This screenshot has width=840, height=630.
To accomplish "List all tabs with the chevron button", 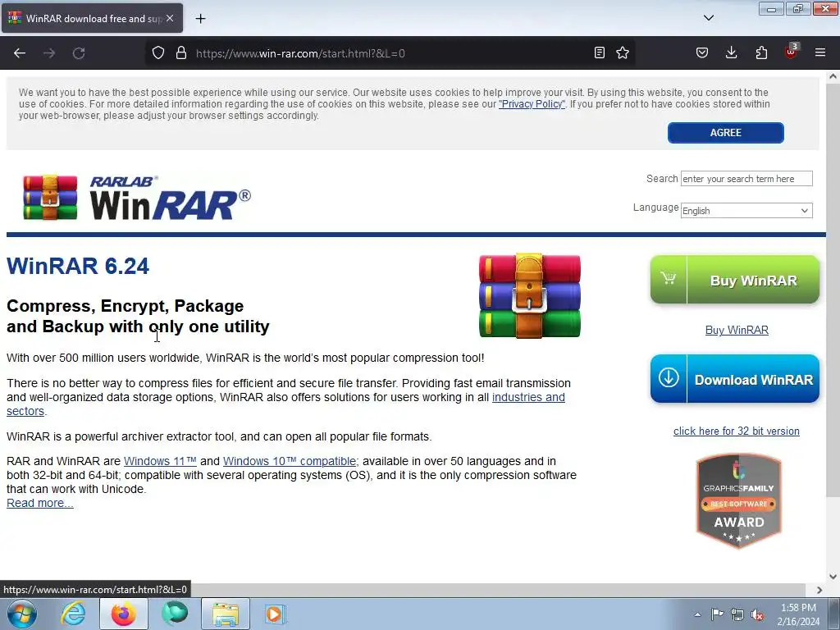I will (x=709, y=18).
